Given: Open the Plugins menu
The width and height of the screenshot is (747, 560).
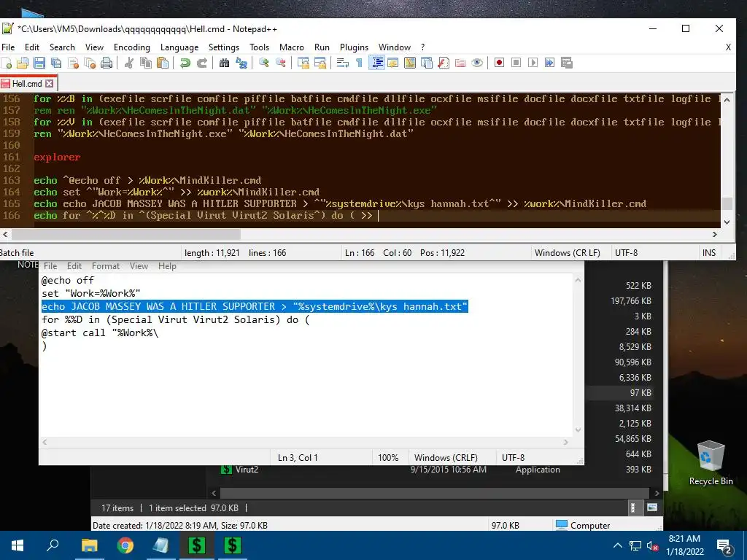Looking at the screenshot, I should (x=354, y=47).
